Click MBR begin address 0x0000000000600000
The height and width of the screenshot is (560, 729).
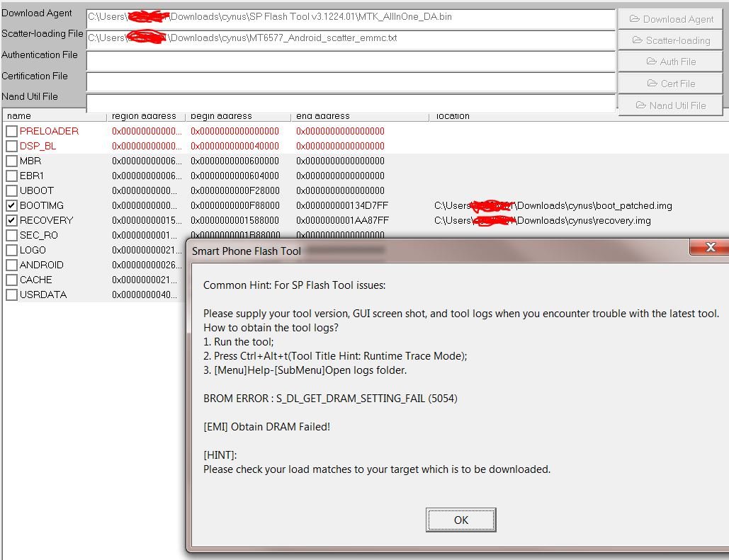(x=234, y=161)
